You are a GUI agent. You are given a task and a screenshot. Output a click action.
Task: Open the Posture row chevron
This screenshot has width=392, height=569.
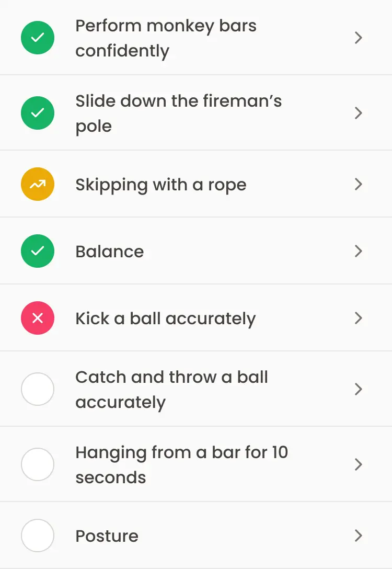click(358, 536)
